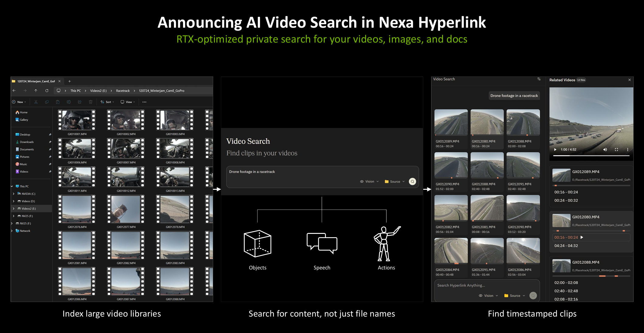Screen dimensions: 644x333
Task: Open the View menu in Explorer
Action: 128,102
